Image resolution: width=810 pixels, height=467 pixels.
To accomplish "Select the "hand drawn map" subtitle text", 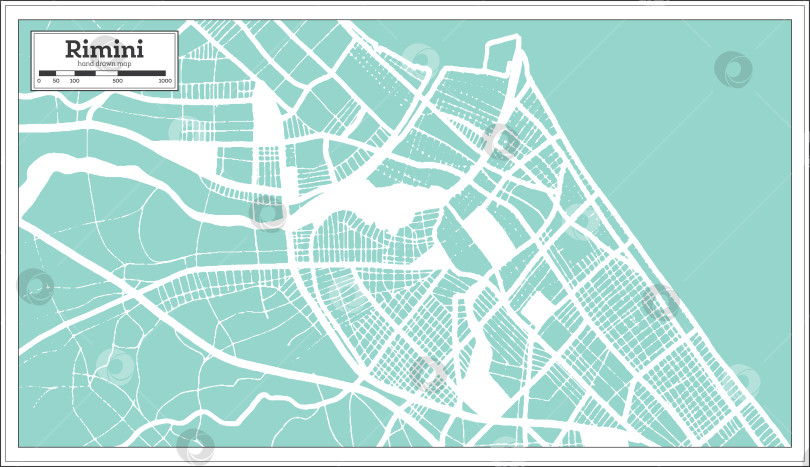I will pyautogui.click(x=104, y=63).
